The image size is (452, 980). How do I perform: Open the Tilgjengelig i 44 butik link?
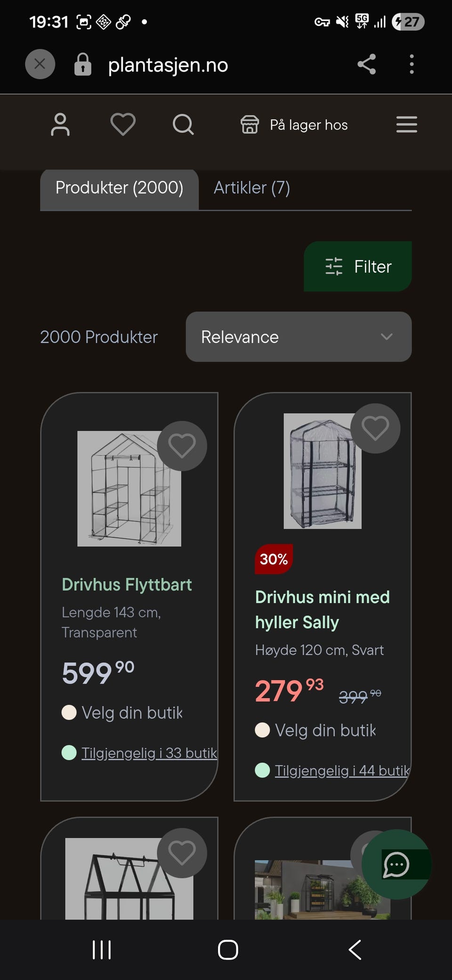[x=342, y=770]
